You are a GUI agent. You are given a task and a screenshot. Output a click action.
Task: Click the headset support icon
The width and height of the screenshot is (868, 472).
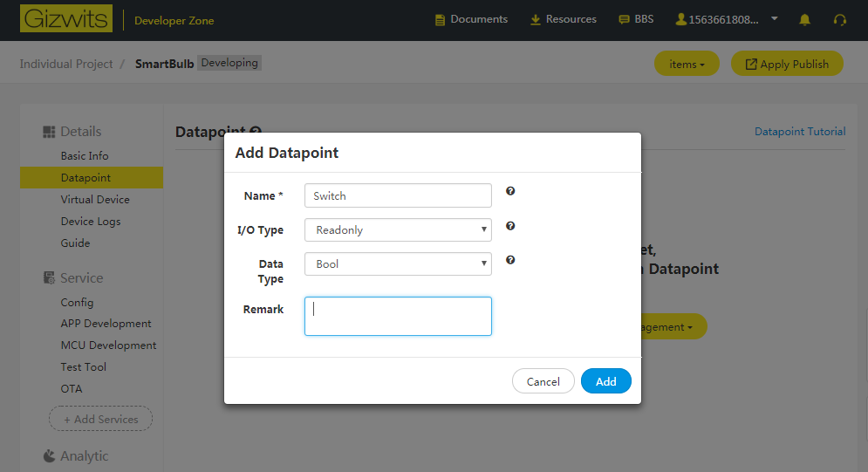click(x=840, y=20)
